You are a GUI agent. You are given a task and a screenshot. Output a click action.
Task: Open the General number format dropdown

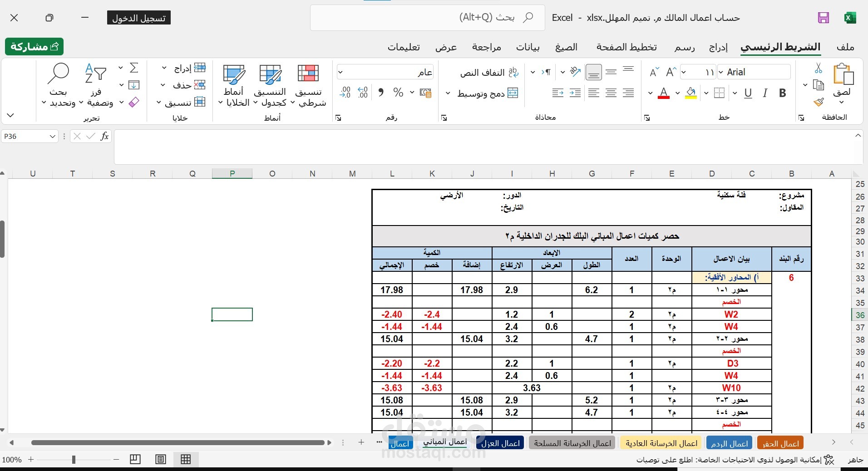[340, 72]
